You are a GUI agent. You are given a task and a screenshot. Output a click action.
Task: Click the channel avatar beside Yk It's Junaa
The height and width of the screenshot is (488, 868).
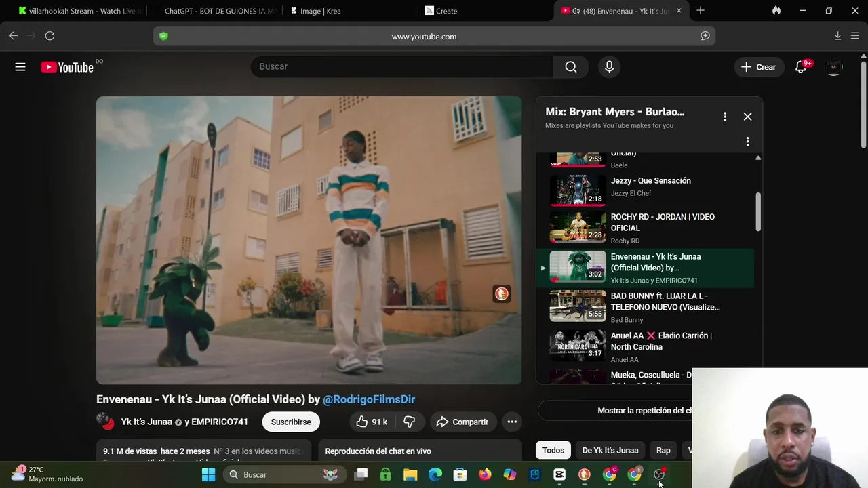105,422
